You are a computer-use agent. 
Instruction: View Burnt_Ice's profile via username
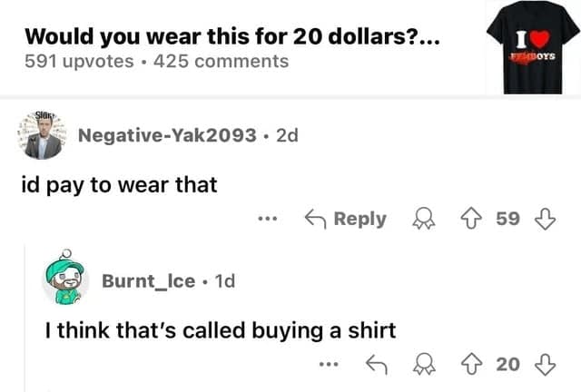pos(148,281)
